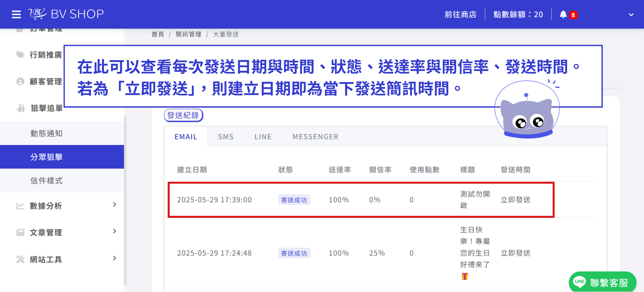Click the BV SHOP logo
Image resolution: width=644 pixels, height=292 pixels.
click(66, 14)
